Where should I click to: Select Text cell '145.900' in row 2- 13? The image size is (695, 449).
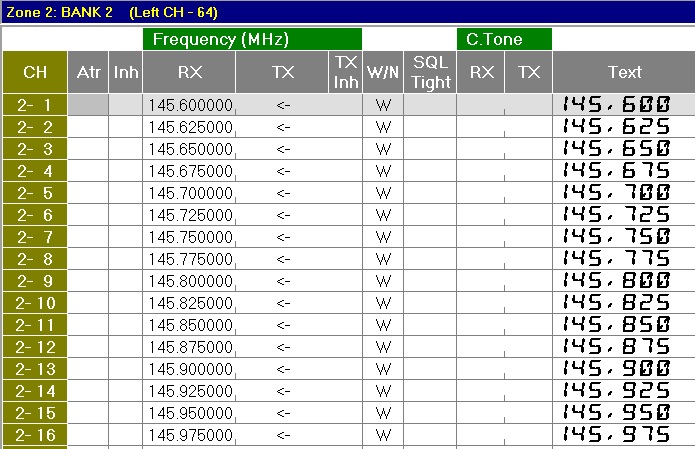point(624,369)
